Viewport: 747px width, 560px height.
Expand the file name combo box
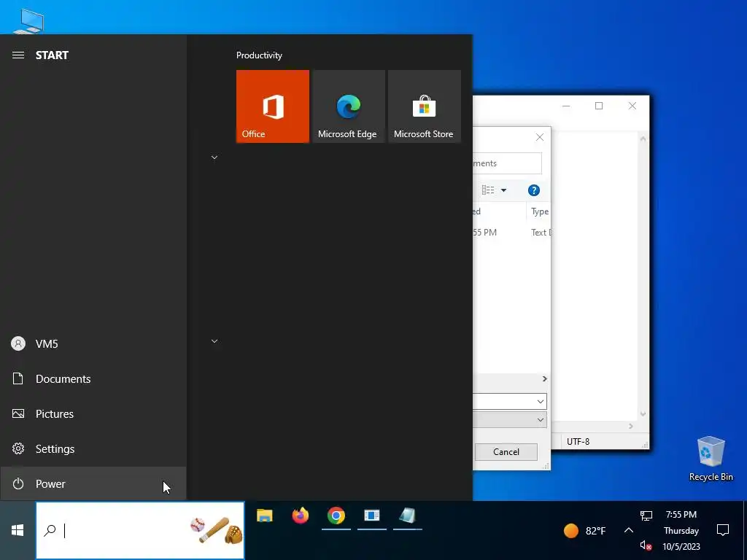point(541,402)
